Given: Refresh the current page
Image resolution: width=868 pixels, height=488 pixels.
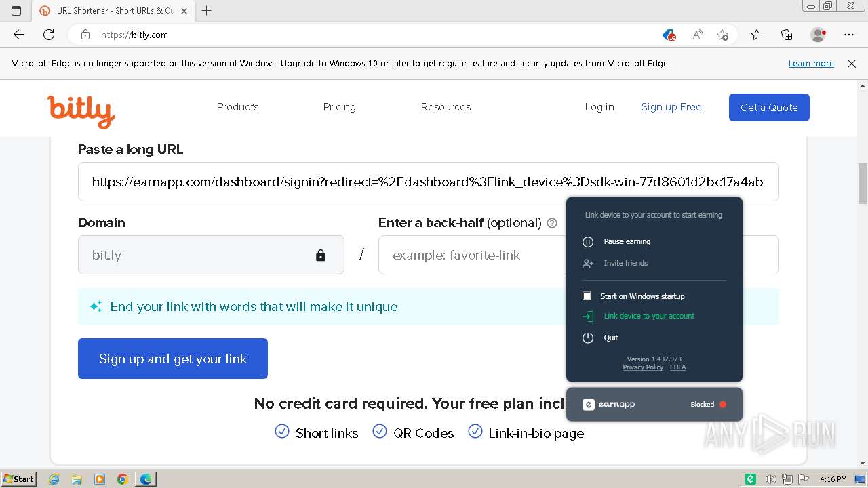Looking at the screenshot, I should 49,35.
